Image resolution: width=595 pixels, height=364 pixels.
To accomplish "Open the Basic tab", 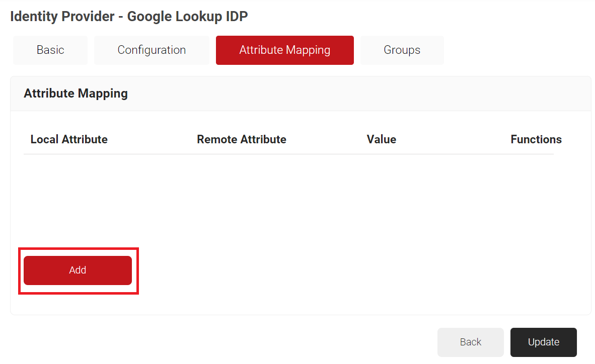I will pos(50,50).
